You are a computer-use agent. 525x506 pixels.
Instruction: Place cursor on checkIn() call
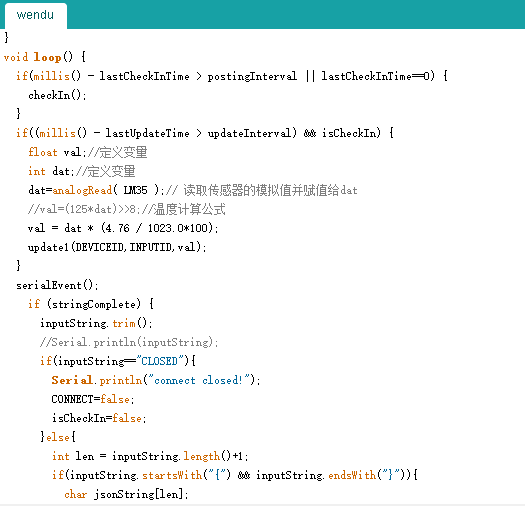coord(57,95)
